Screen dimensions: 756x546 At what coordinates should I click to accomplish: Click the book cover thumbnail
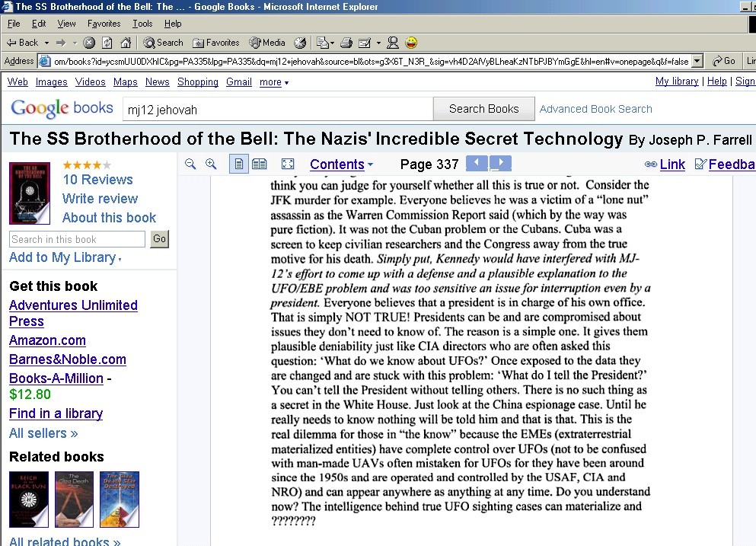click(30, 193)
